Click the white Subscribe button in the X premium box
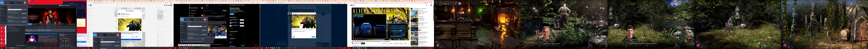The image size is (868, 49). (232, 14)
